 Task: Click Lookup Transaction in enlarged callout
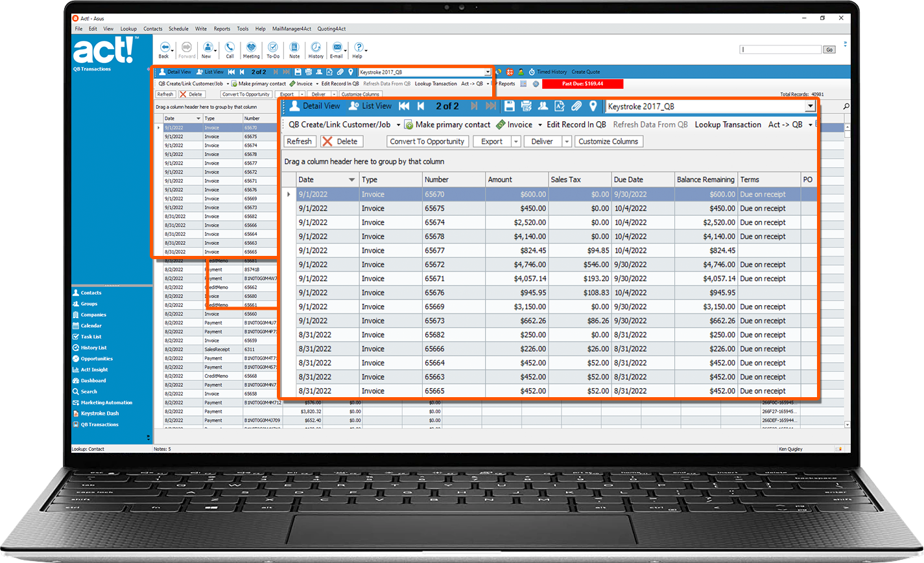click(728, 124)
